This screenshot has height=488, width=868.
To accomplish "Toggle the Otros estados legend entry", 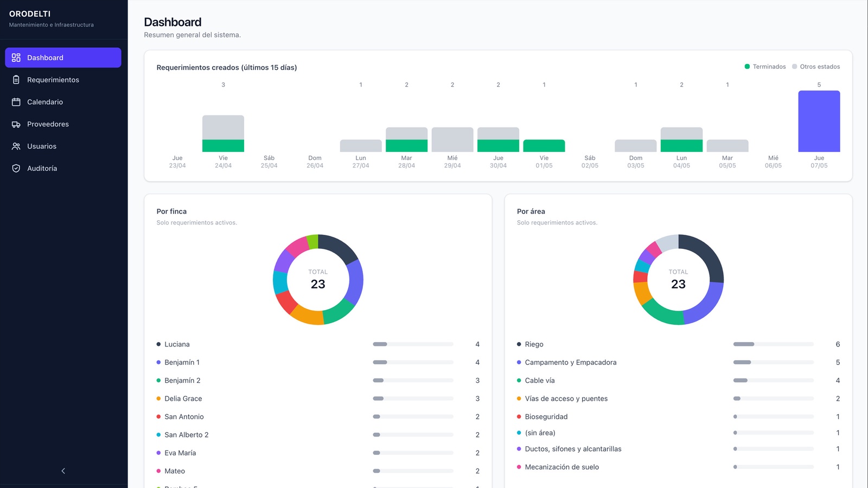I will pos(816,67).
